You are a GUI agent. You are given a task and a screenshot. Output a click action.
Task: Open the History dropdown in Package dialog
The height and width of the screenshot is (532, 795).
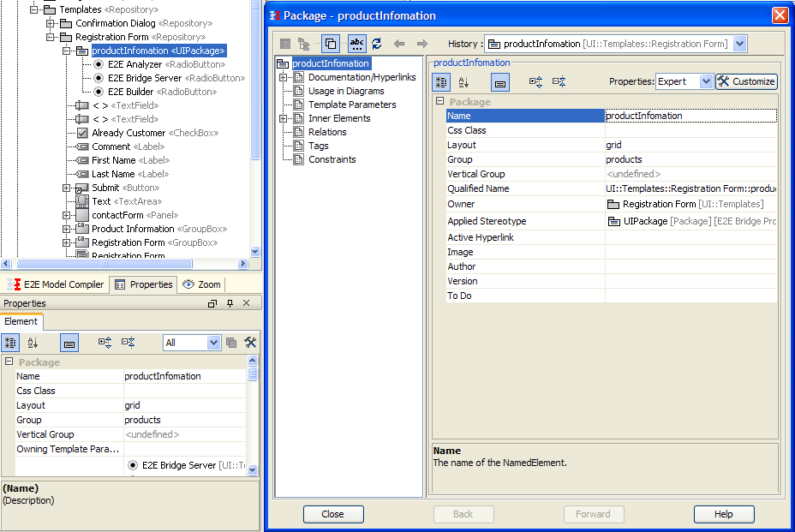tap(740, 44)
